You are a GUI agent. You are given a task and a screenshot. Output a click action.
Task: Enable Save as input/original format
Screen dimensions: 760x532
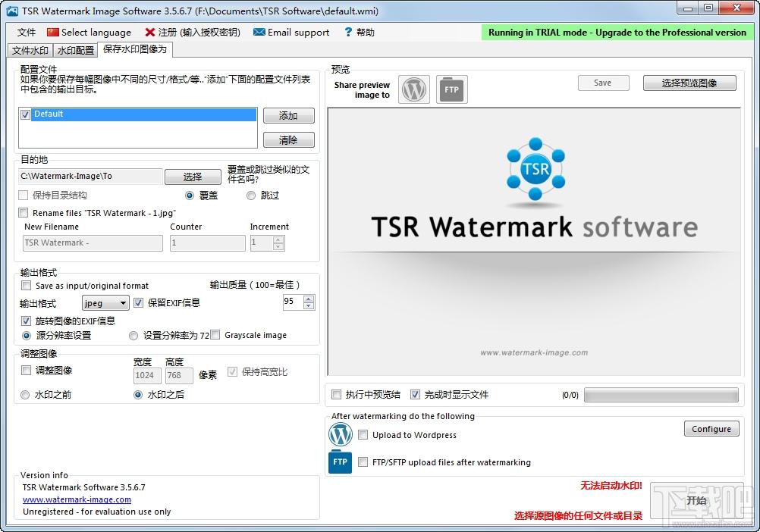click(27, 286)
